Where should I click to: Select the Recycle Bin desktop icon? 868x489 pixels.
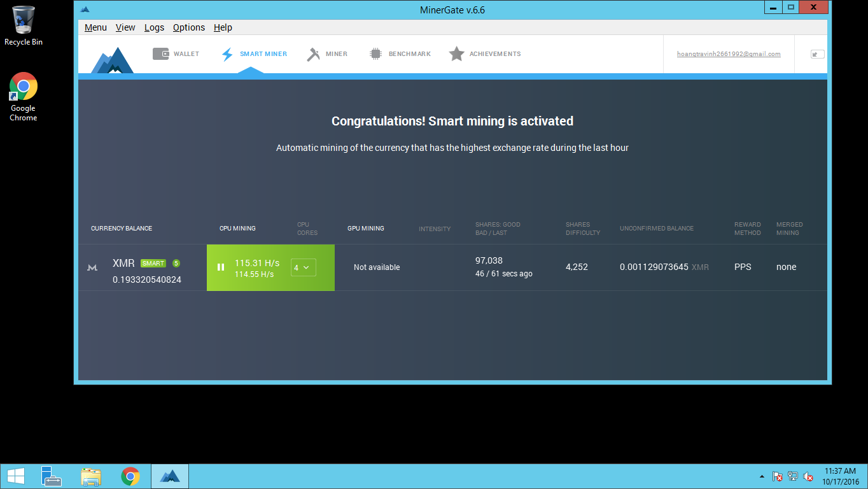point(24,26)
